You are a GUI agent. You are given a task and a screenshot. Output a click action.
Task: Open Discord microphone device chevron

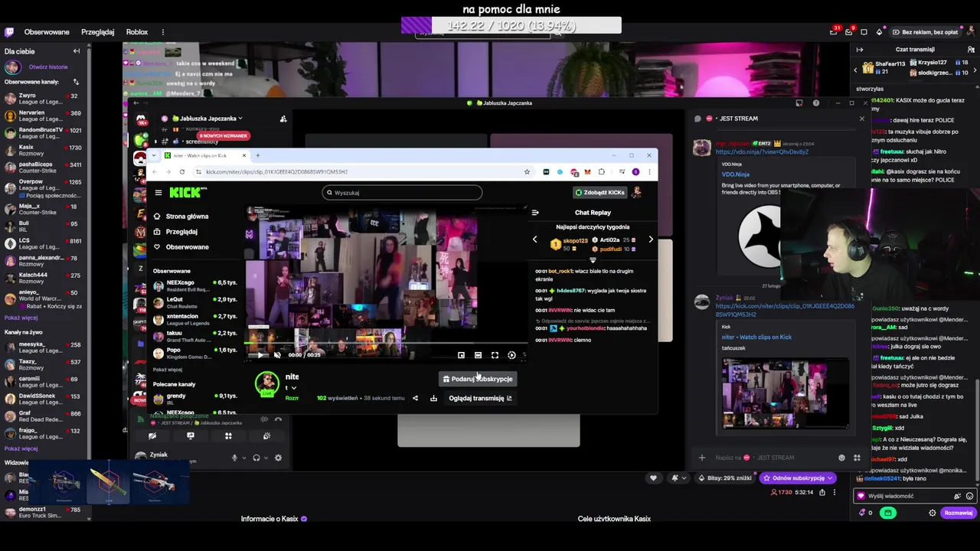pos(243,458)
